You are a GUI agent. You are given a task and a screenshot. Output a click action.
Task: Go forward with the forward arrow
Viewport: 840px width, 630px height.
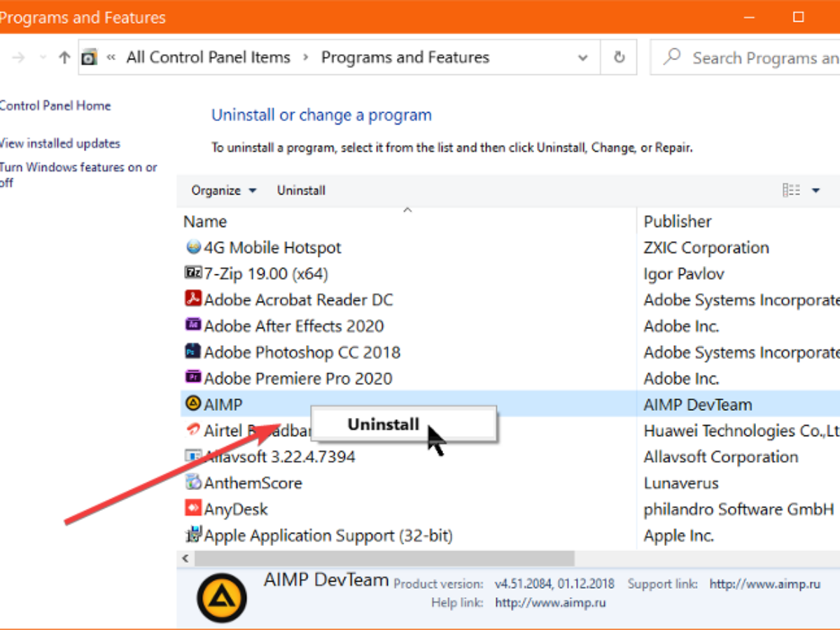(18, 57)
